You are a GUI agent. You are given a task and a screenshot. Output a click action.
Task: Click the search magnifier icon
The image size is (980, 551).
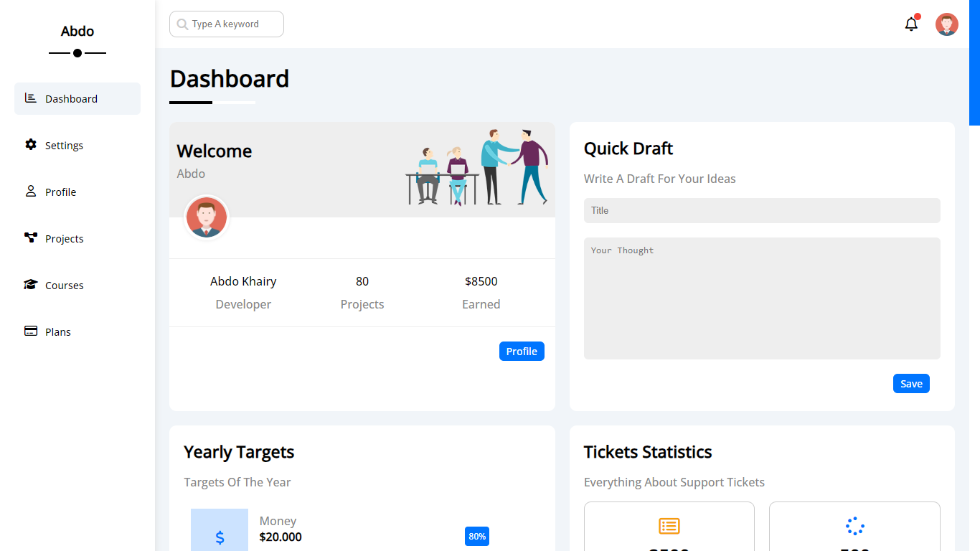[x=182, y=24]
